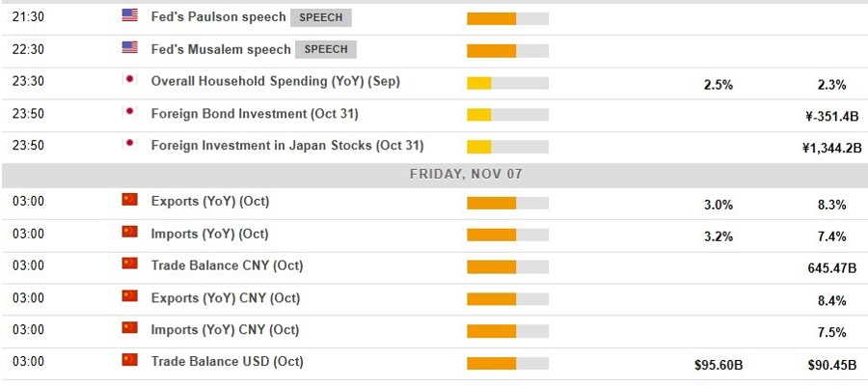Open Exports (YoY) CNY (Oct) event

[x=225, y=297]
